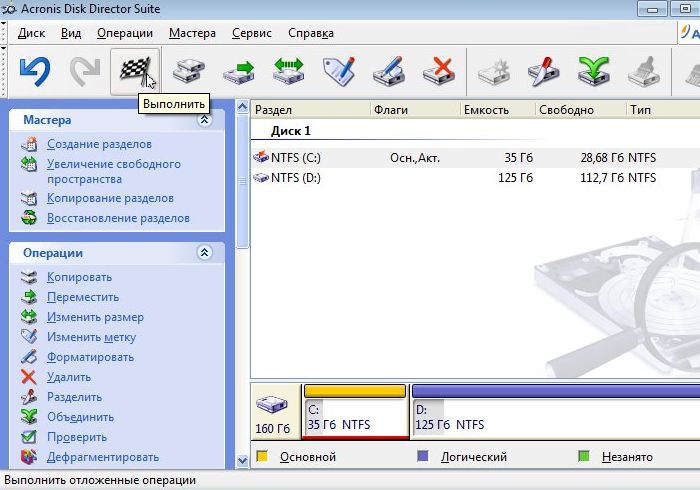Click the Копировать operation link
Screen dimensions: 700x490
[x=79, y=277]
